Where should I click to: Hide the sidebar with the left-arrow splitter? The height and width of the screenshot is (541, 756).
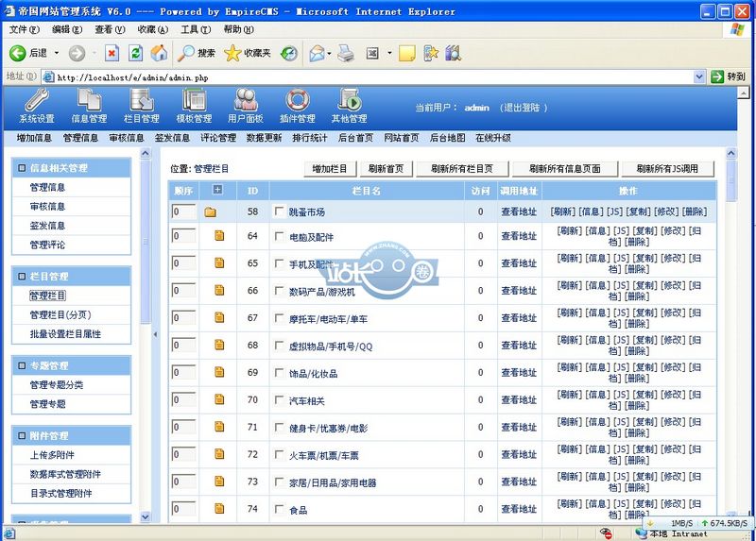coord(155,334)
